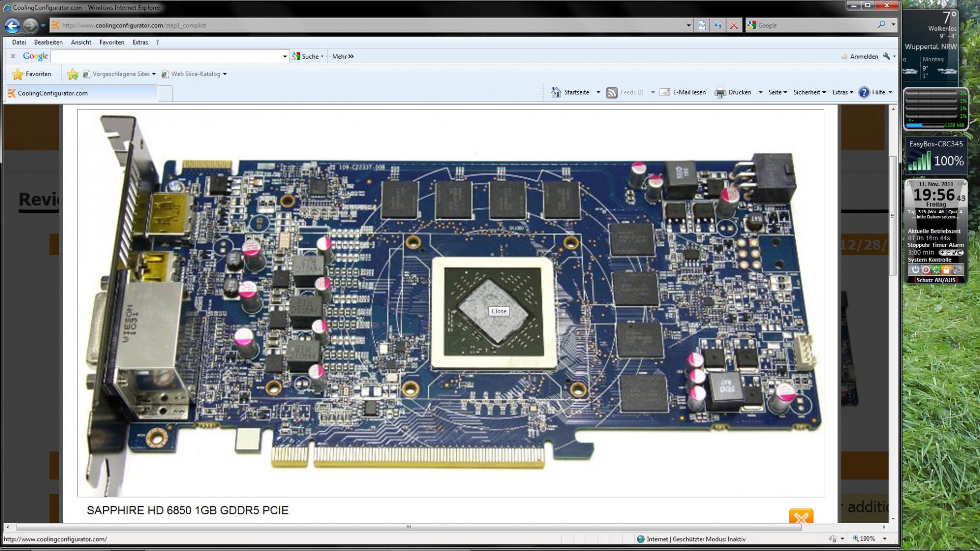Expand the Startseite dropdown arrow
Screen dimensions: 980x551
click(598, 92)
